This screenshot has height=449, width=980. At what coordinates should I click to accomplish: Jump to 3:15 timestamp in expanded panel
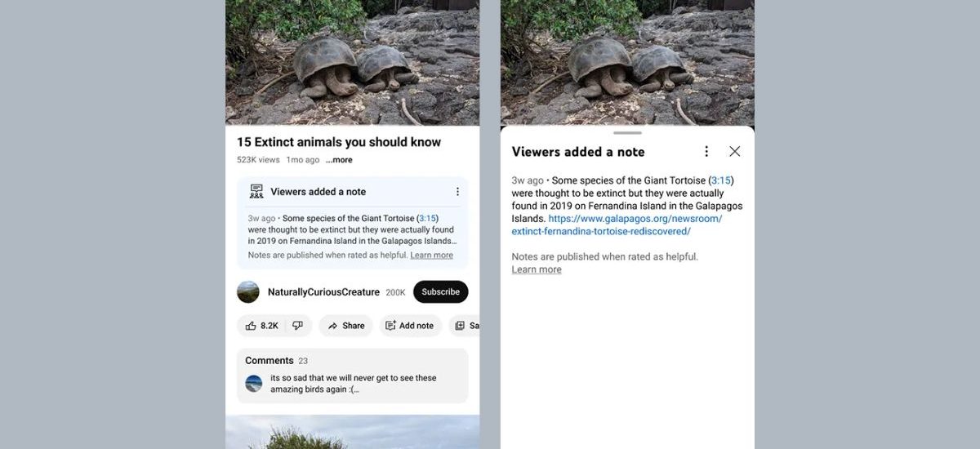pyautogui.click(x=721, y=180)
